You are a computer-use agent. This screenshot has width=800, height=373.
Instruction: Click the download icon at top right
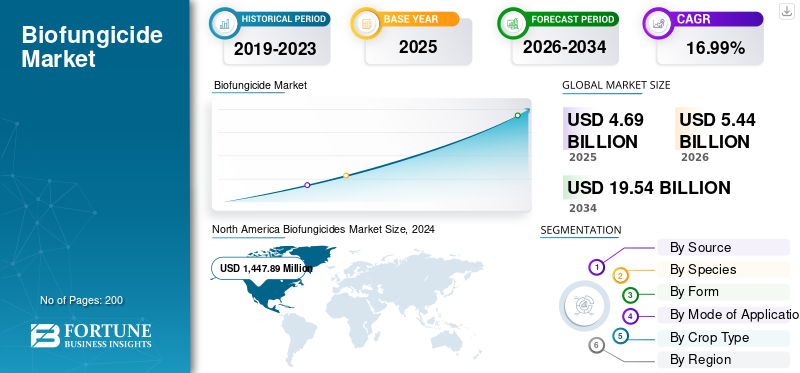pyautogui.click(x=787, y=11)
